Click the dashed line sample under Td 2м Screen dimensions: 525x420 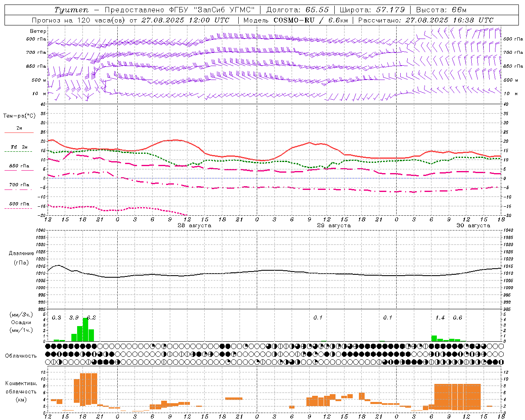pos(18,152)
